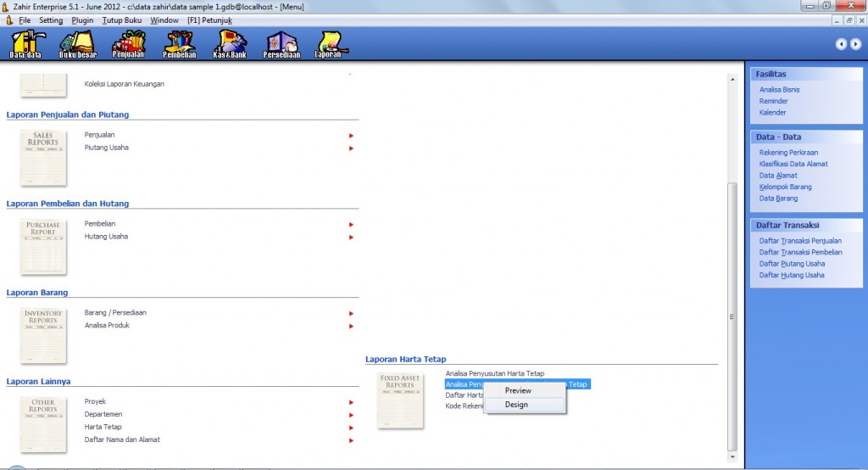Expand the Penjualan report arrow
The width and height of the screenshot is (868, 470).
(x=351, y=136)
